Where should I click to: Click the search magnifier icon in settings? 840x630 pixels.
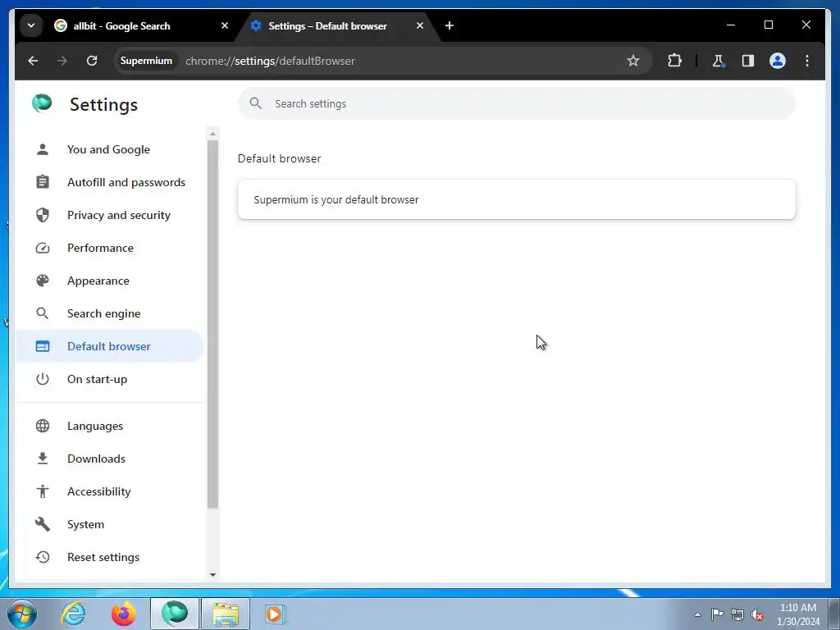pos(256,103)
